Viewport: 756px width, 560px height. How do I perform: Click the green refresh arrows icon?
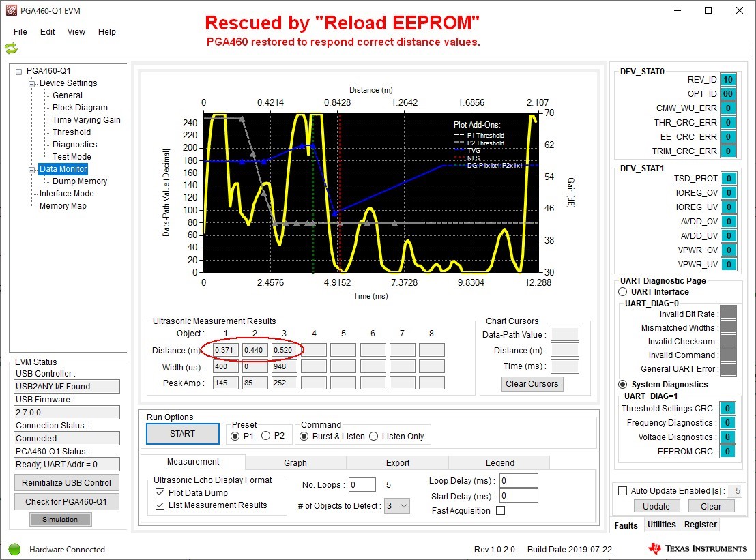click(11, 48)
